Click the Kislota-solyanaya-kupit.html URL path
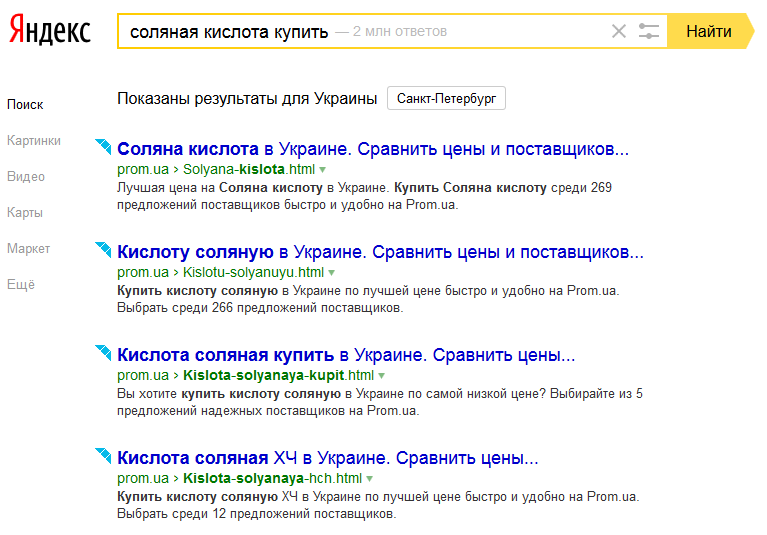 278,376
